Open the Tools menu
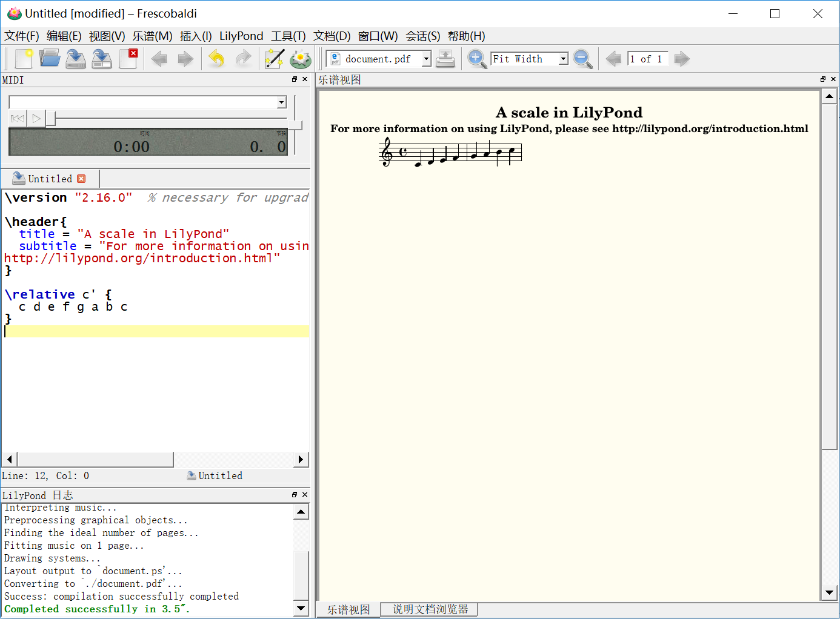Screen dimensions: 840x619 coord(288,36)
